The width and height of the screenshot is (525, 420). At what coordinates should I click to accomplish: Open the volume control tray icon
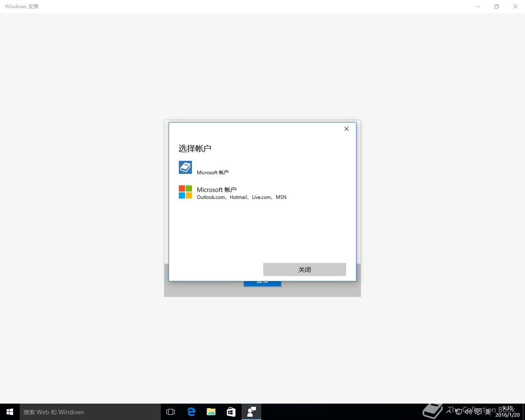pyautogui.click(x=468, y=412)
